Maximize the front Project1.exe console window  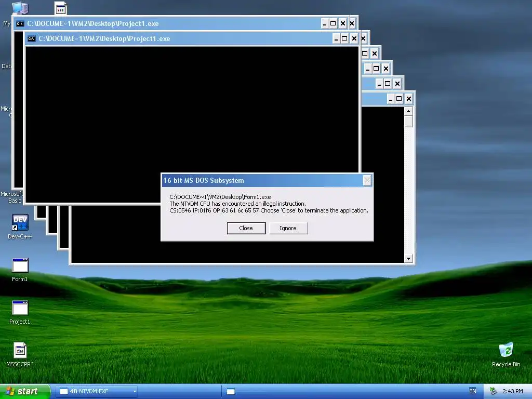click(x=345, y=38)
